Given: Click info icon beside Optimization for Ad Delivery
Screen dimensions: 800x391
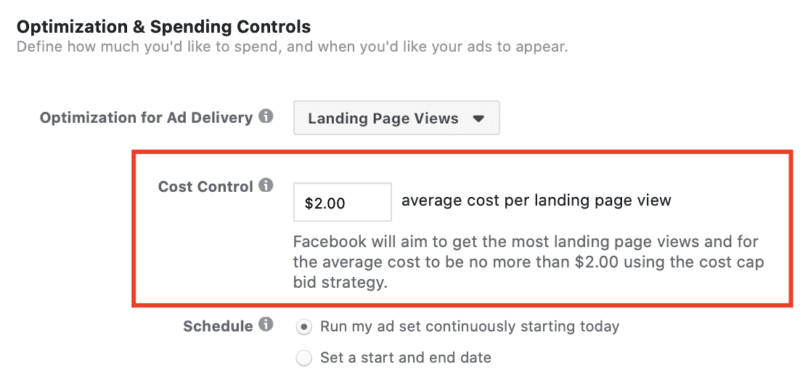Looking at the screenshot, I should tap(265, 116).
